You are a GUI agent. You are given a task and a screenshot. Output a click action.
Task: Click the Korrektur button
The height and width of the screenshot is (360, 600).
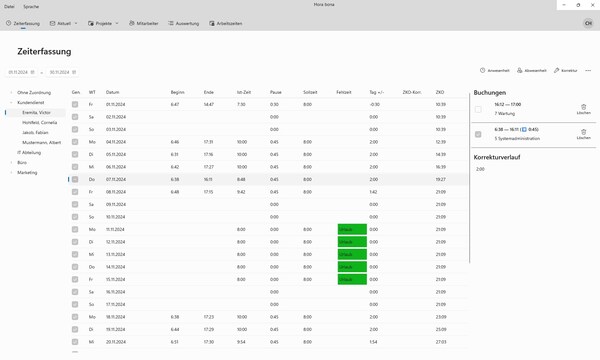565,70
